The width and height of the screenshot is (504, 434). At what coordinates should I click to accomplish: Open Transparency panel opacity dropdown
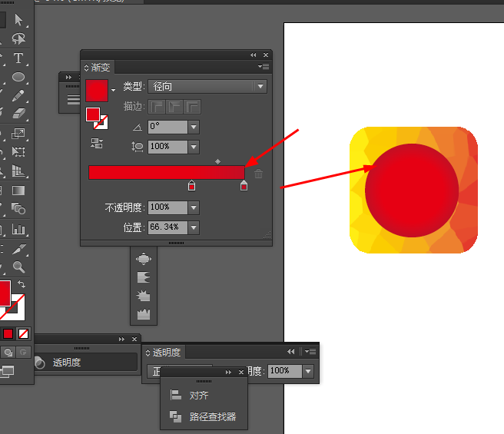308,371
